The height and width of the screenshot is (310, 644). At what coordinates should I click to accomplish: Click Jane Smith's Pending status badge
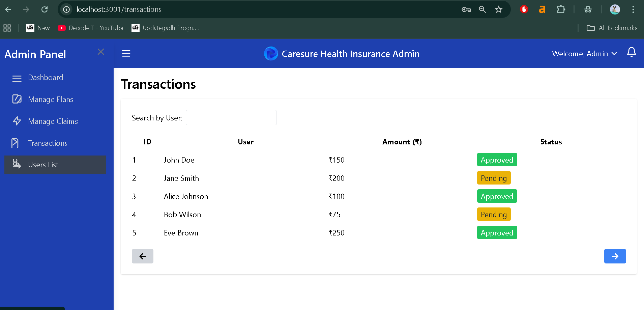coord(494,178)
